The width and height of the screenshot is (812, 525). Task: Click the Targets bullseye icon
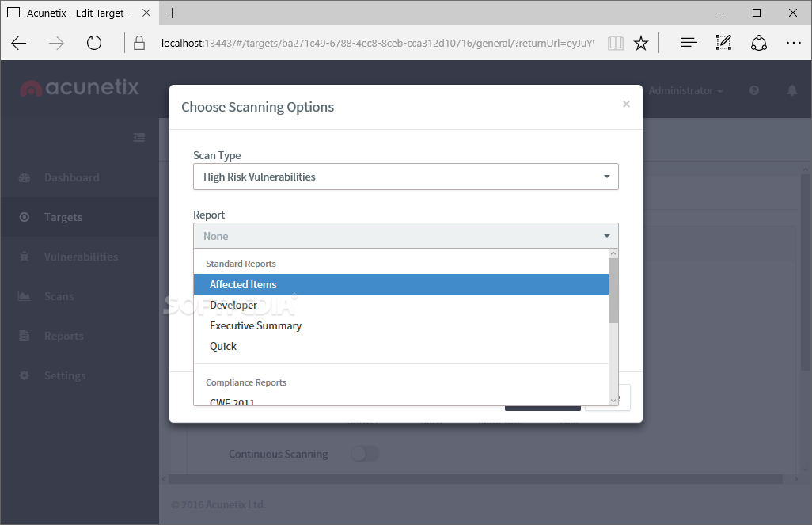point(25,217)
